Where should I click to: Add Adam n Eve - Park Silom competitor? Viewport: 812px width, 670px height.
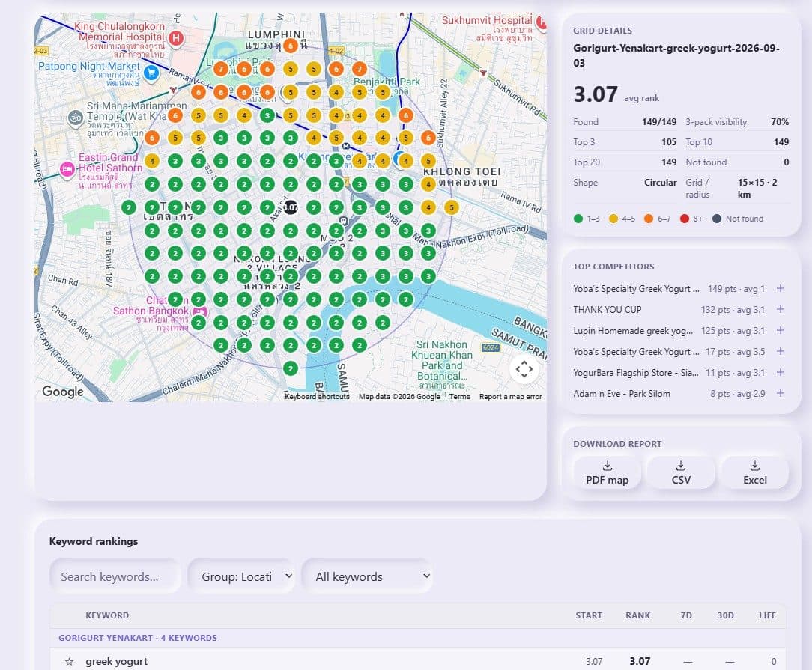coord(781,393)
